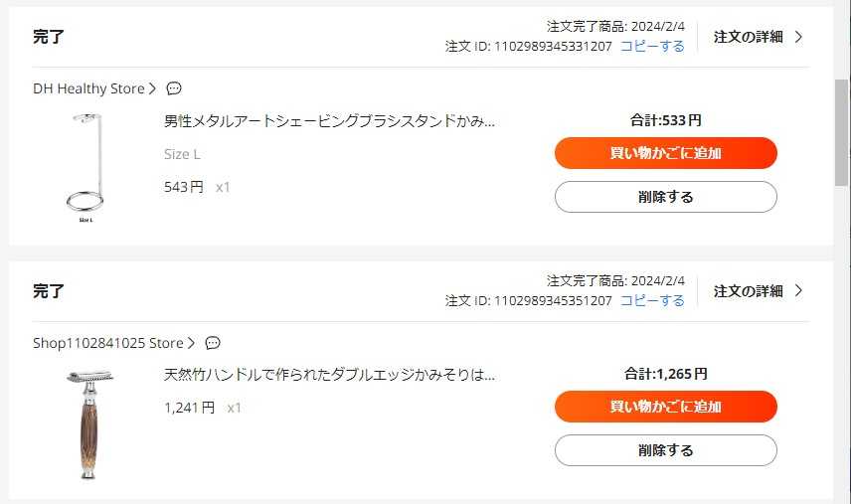Screen dimensions: 851x504
Task: Delete the bamboo handle razor order
Action: pos(665,450)
